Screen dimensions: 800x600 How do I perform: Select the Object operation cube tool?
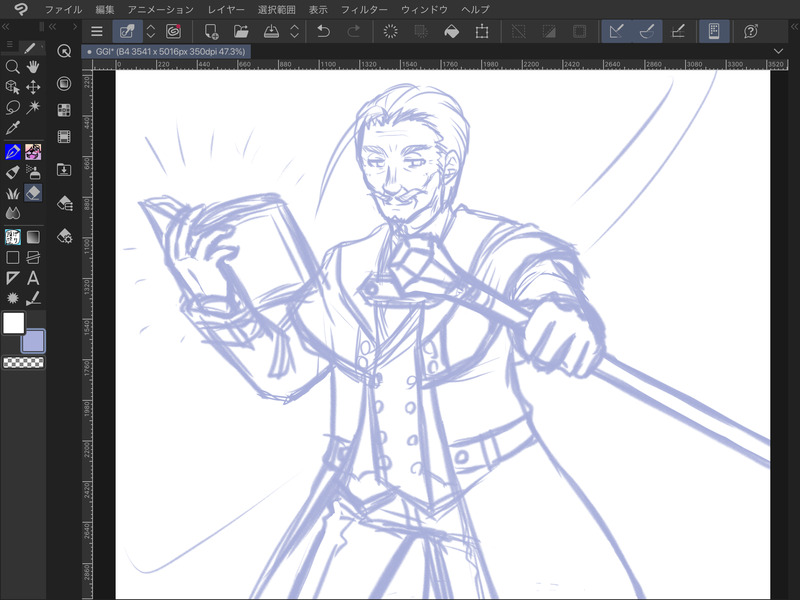(x=12, y=87)
